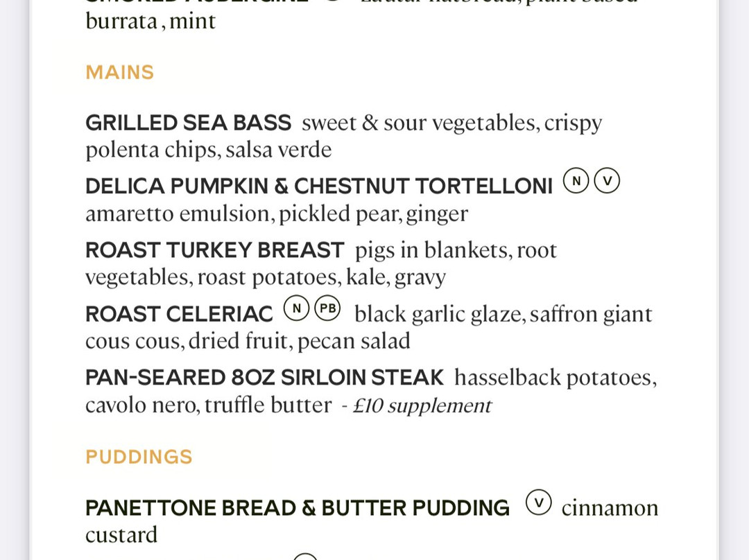Click the cinnamon custard description
The width and height of the screenshot is (749, 560).
[372, 521]
